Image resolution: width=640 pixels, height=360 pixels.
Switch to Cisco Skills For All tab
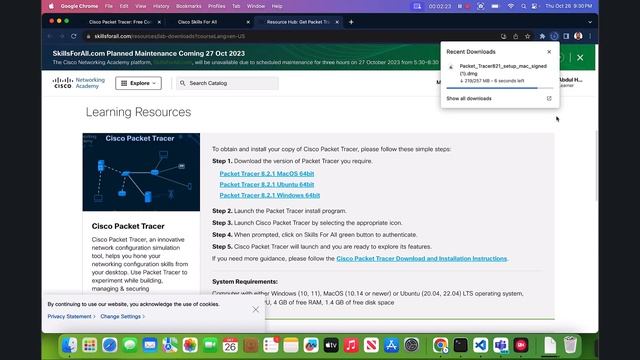pyautogui.click(x=198, y=22)
